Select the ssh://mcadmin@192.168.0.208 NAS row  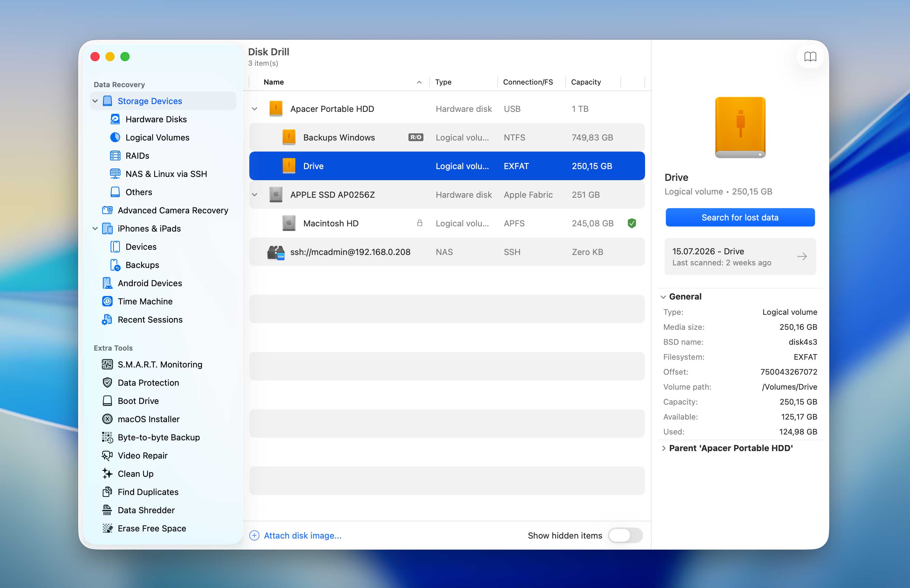pyautogui.click(x=447, y=252)
